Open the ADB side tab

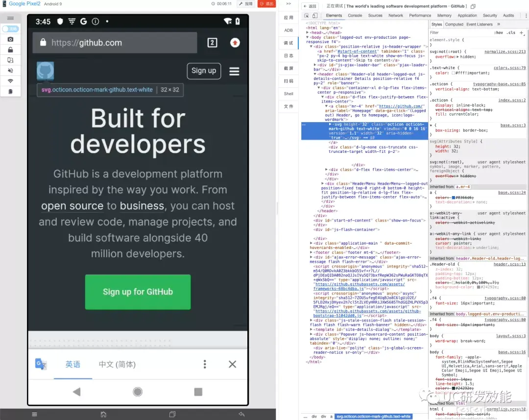[x=289, y=30]
